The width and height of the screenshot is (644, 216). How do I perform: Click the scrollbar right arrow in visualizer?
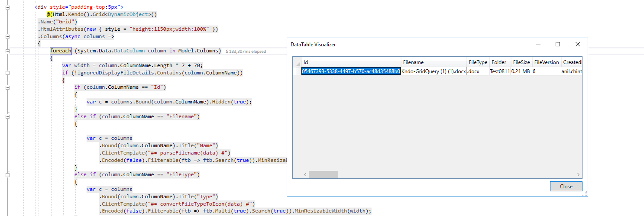tap(579, 174)
